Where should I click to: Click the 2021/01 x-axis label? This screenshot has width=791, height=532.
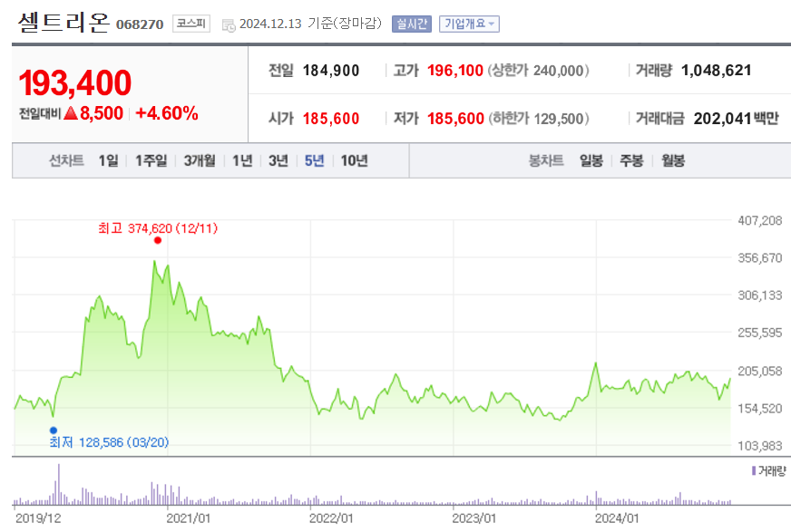tap(188, 518)
